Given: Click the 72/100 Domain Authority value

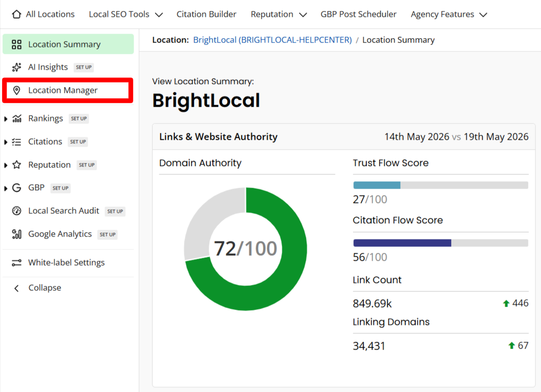Looking at the screenshot, I should point(245,248).
